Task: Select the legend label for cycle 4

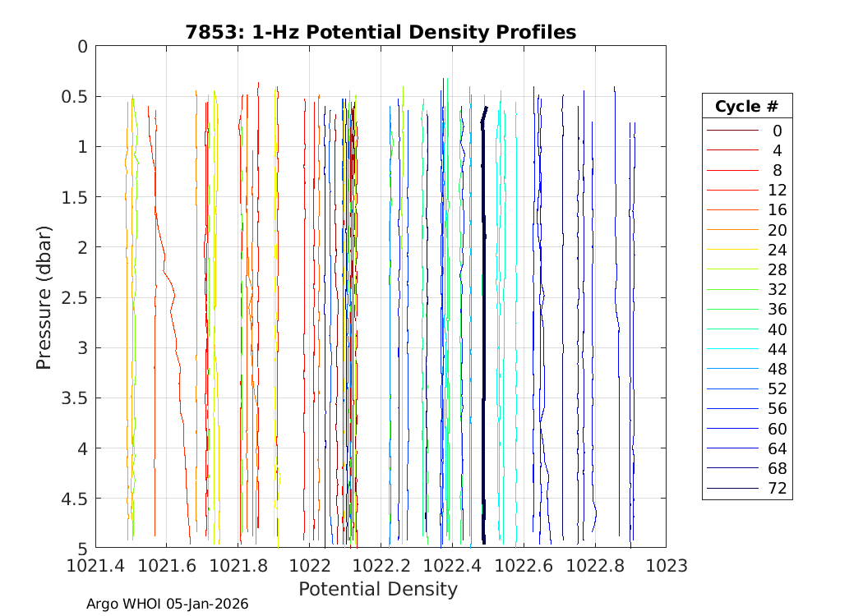Action: [x=777, y=150]
